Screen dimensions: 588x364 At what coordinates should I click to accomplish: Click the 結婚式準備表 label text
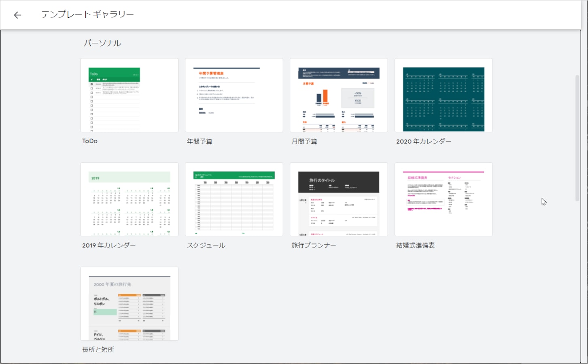pos(415,245)
